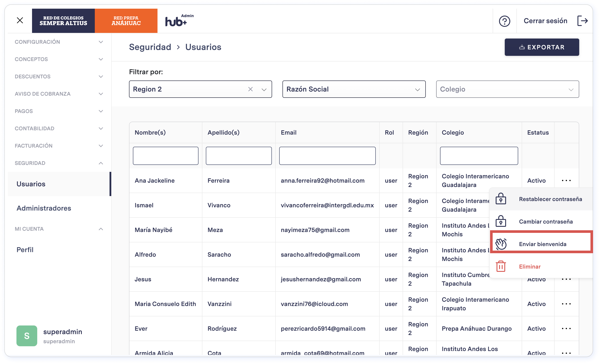Clear the Region 2 filter selection
The width and height of the screenshot is (600, 364).
click(250, 89)
